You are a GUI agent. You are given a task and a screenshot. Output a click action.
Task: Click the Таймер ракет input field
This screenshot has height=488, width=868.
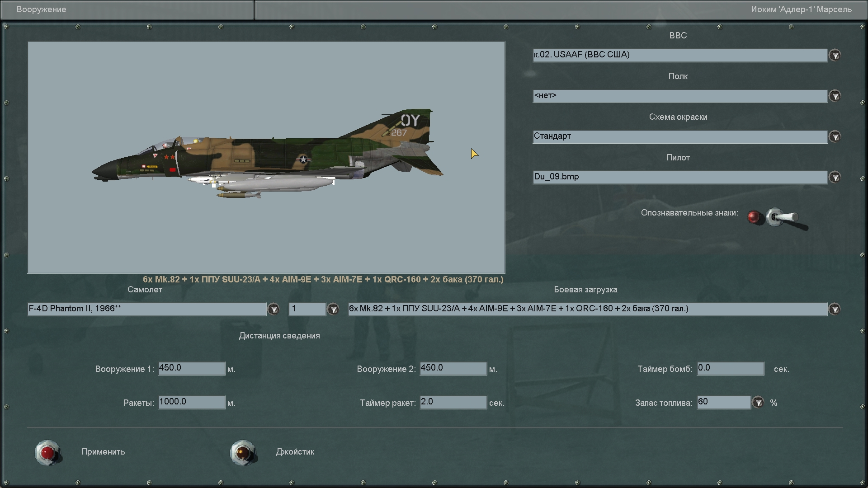[453, 402]
